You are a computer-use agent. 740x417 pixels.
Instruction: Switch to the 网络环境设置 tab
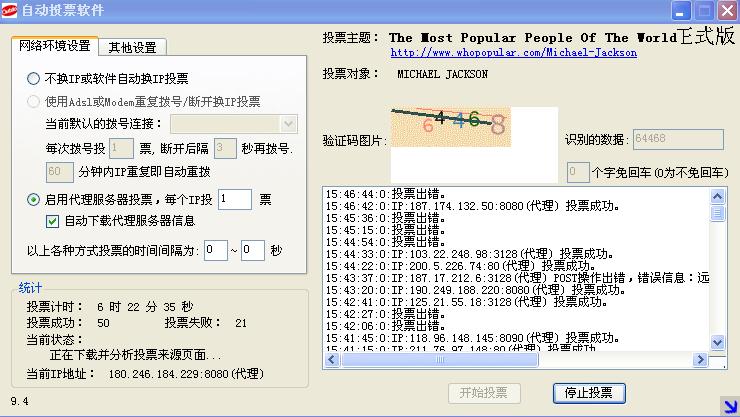click(x=55, y=46)
